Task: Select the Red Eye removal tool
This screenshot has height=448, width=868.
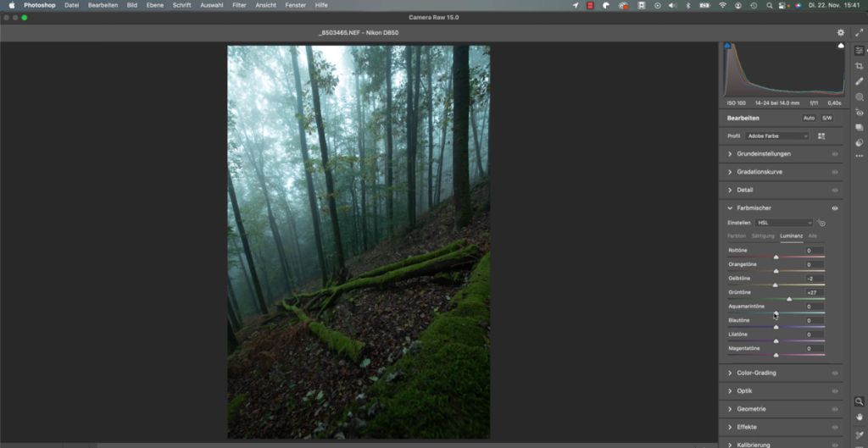Action: coord(860,113)
